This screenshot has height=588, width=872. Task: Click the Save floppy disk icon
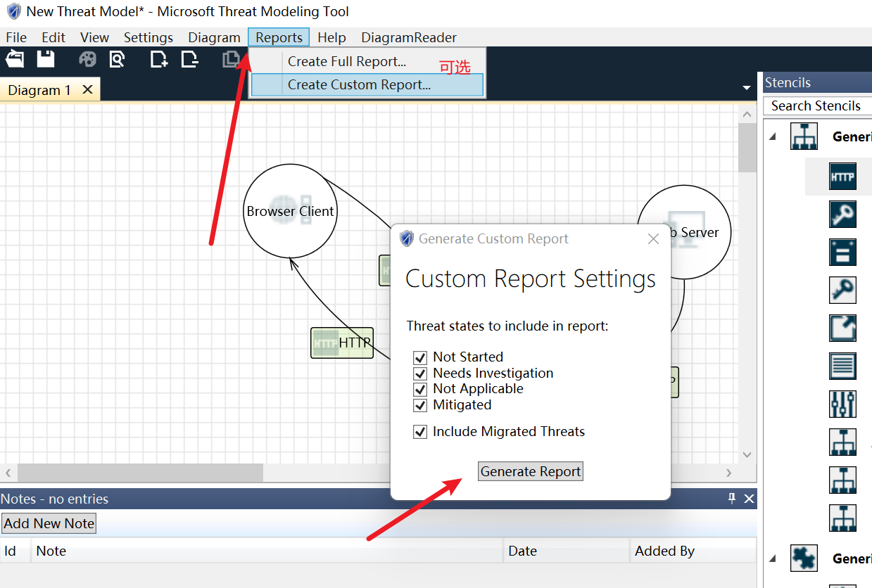pos(46,59)
